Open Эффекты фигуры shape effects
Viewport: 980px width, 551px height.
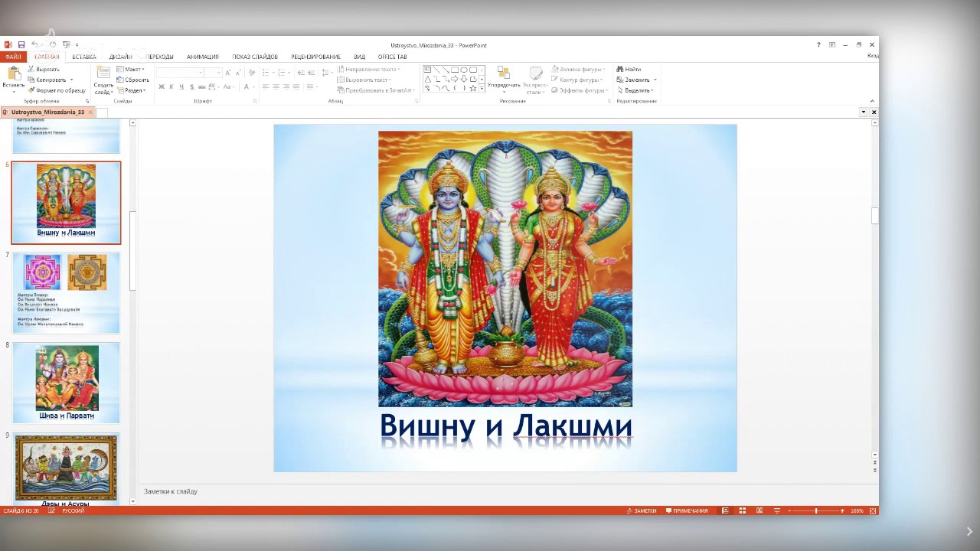pyautogui.click(x=580, y=90)
